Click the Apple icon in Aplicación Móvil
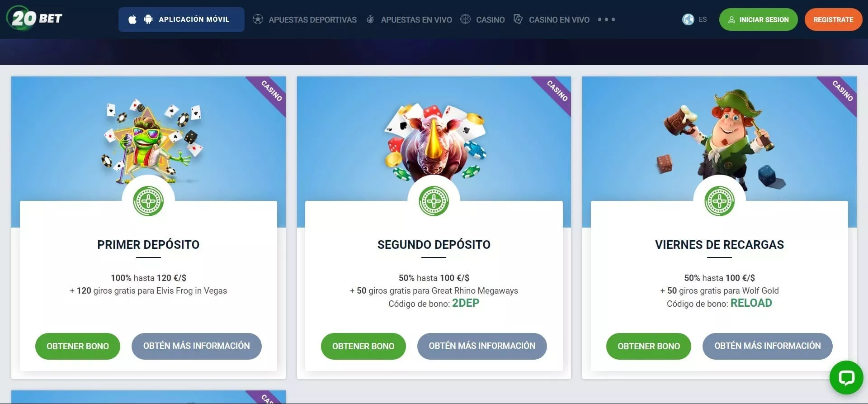The image size is (868, 404). pos(132,19)
